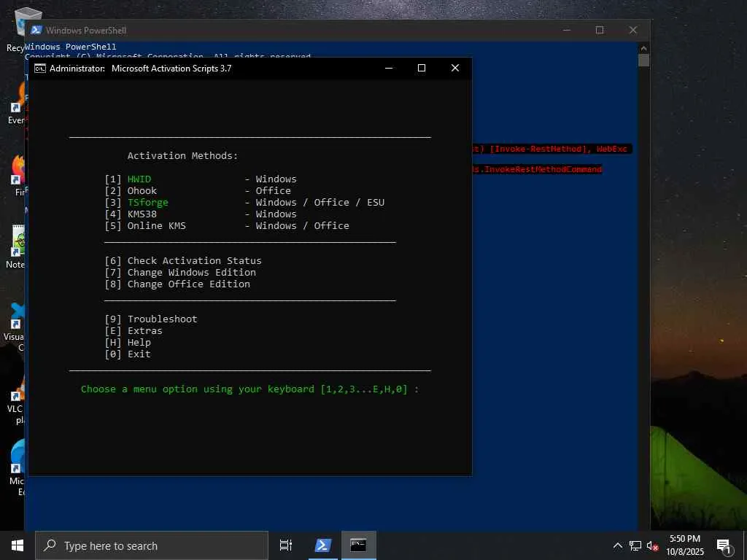Screen dimensions: 747x560
Task: Click the Ohook option text
Action: point(142,190)
